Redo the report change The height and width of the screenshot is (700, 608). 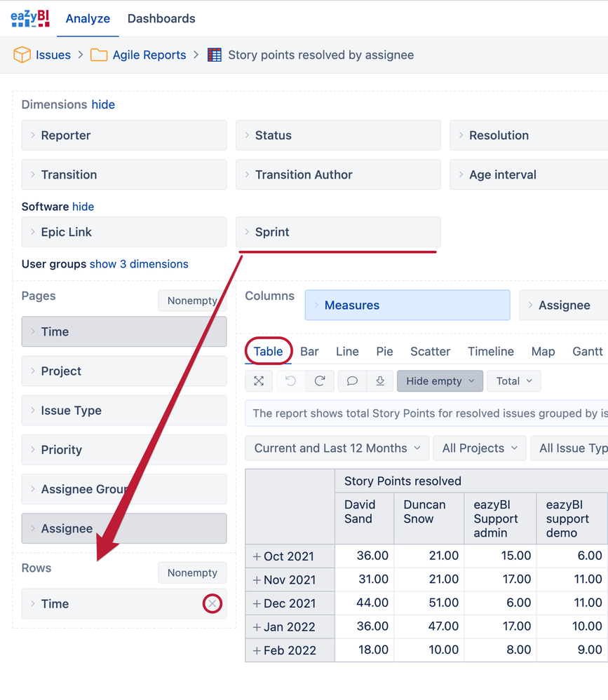[x=320, y=380]
